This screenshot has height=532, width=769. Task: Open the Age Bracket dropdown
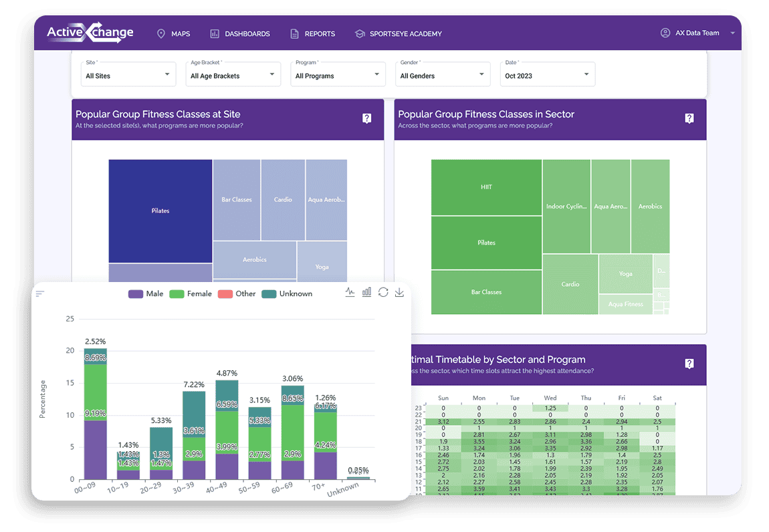pyautogui.click(x=233, y=74)
